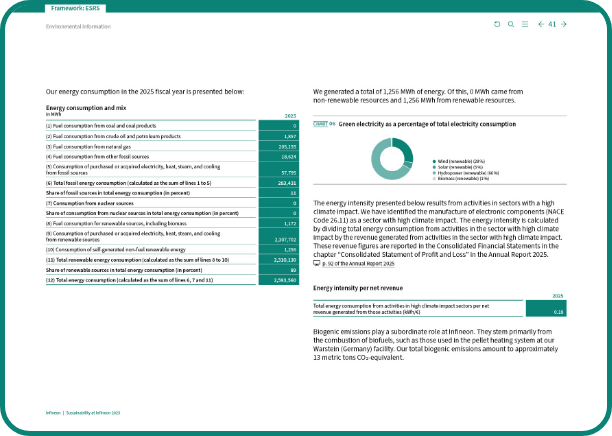Go to previous page with left arrow
This screenshot has height=436, width=612.
pyautogui.click(x=540, y=24)
